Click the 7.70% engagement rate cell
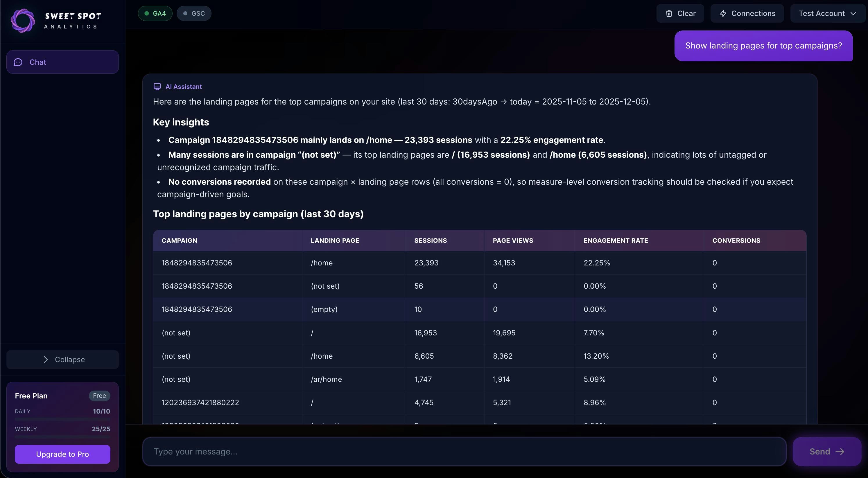This screenshot has height=478, width=868. (639, 333)
